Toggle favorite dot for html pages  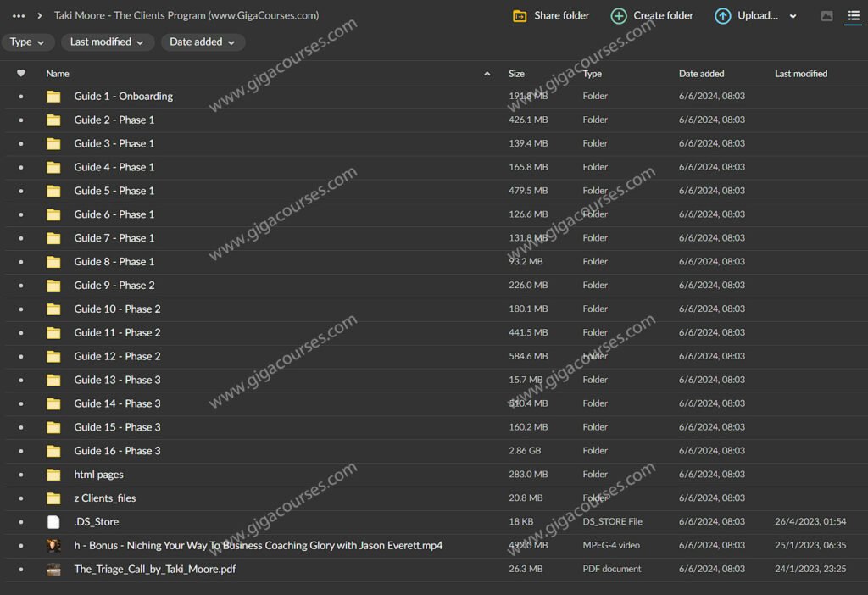[21, 475]
